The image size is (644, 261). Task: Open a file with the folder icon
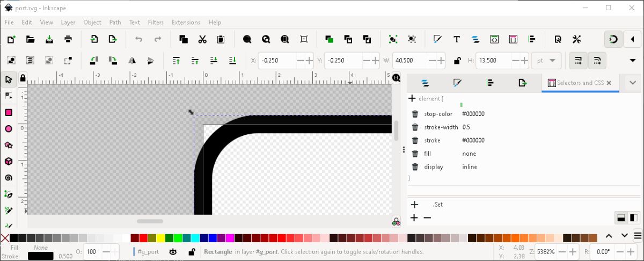point(30,39)
